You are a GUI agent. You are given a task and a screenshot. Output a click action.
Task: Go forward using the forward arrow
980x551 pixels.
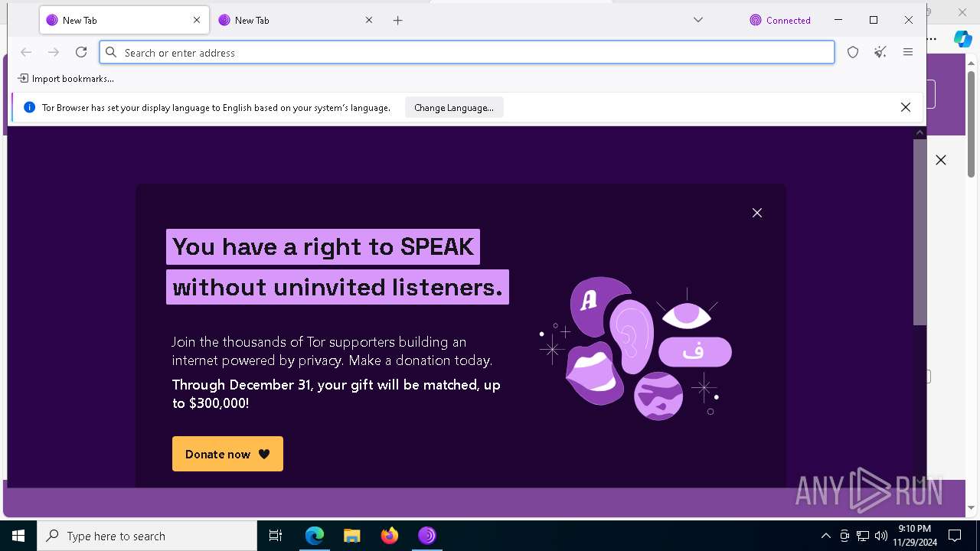click(54, 52)
